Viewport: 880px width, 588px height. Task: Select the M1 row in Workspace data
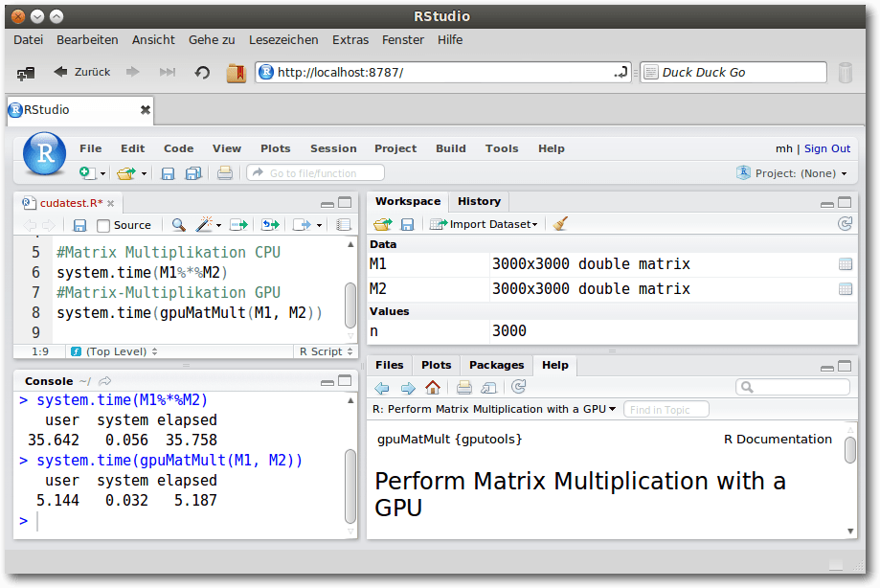[612, 264]
